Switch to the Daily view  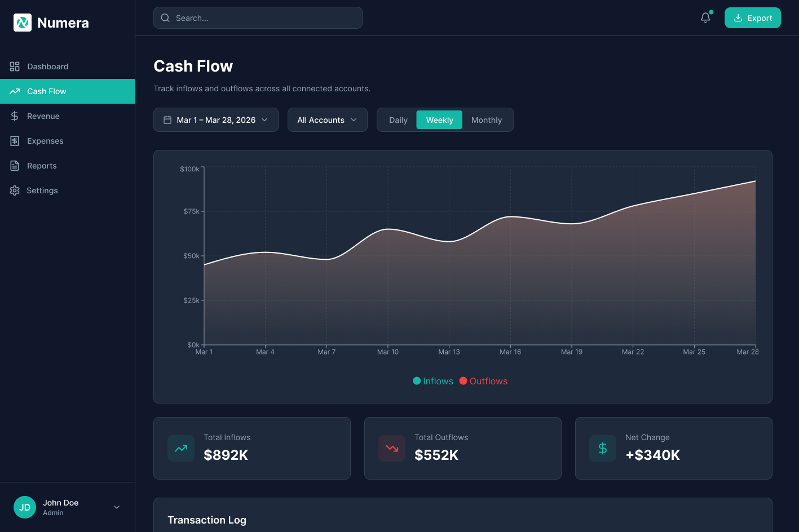[x=398, y=120]
